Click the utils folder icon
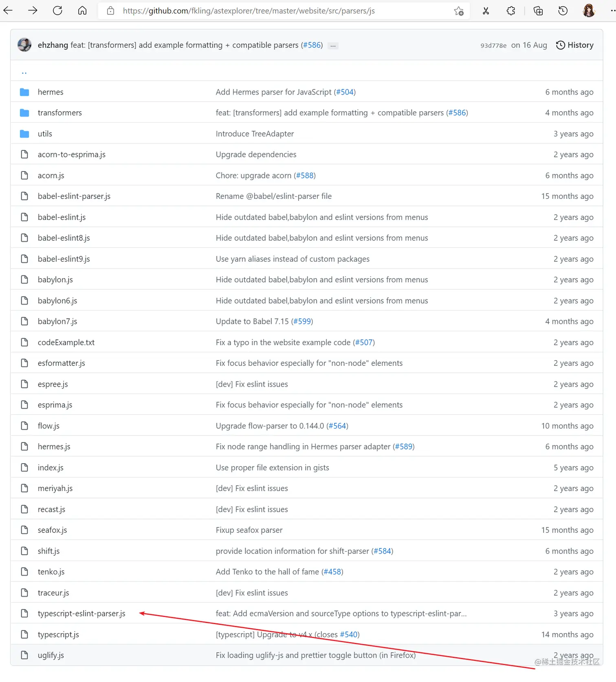 24,134
